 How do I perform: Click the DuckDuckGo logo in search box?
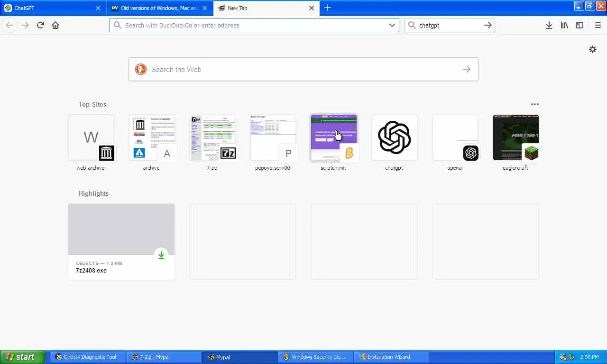[141, 69]
